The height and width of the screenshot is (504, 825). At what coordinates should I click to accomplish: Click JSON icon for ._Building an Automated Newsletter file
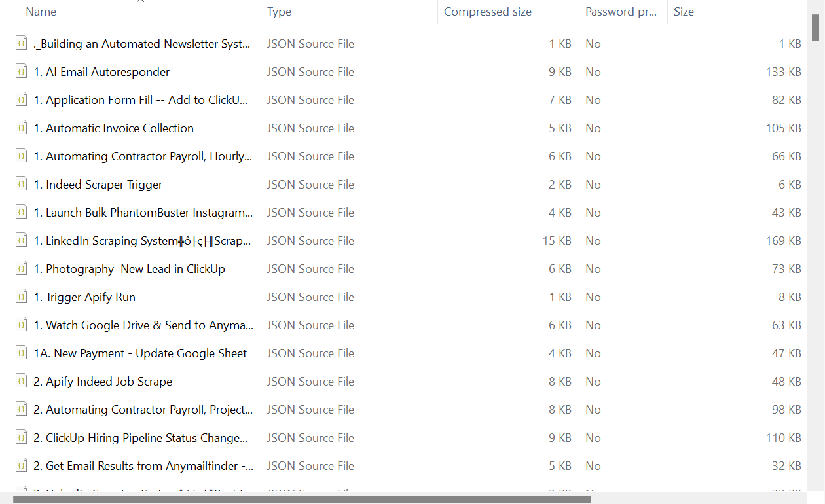pos(22,44)
